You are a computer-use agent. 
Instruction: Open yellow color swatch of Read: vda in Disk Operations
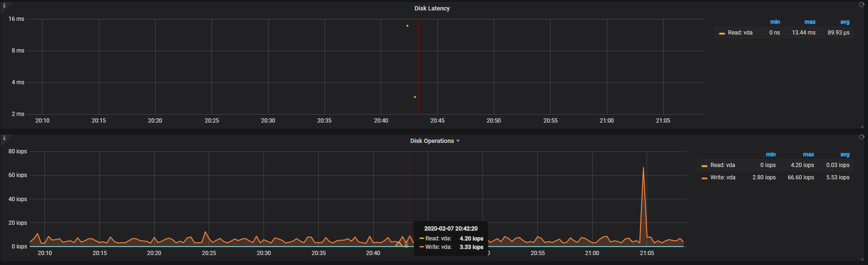[x=704, y=166]
